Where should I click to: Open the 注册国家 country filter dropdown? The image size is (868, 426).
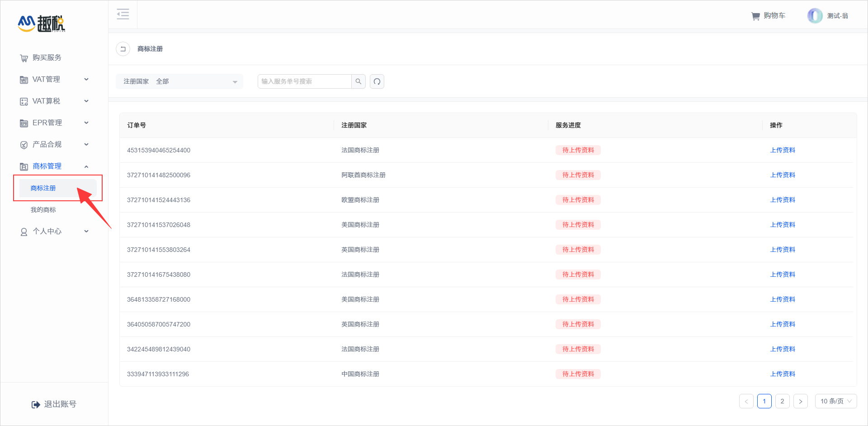[x=179, y=81]
